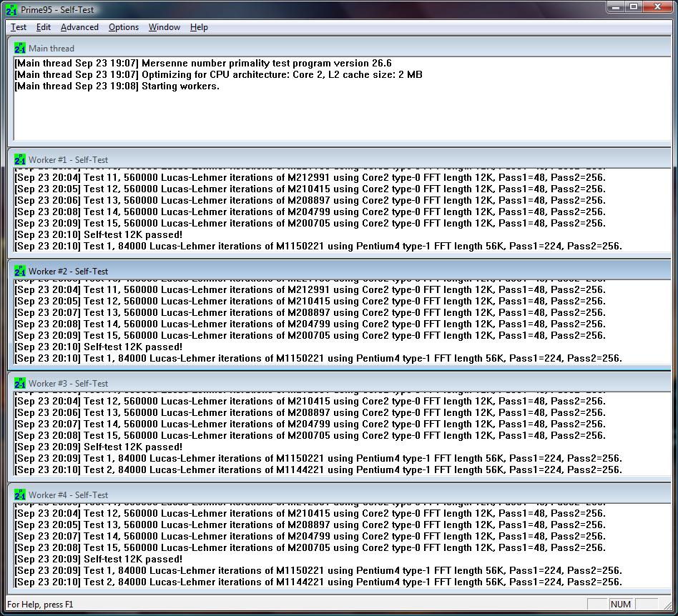Click the 'program version 26.6' line
678x616 pixels.
pos(203,63)
